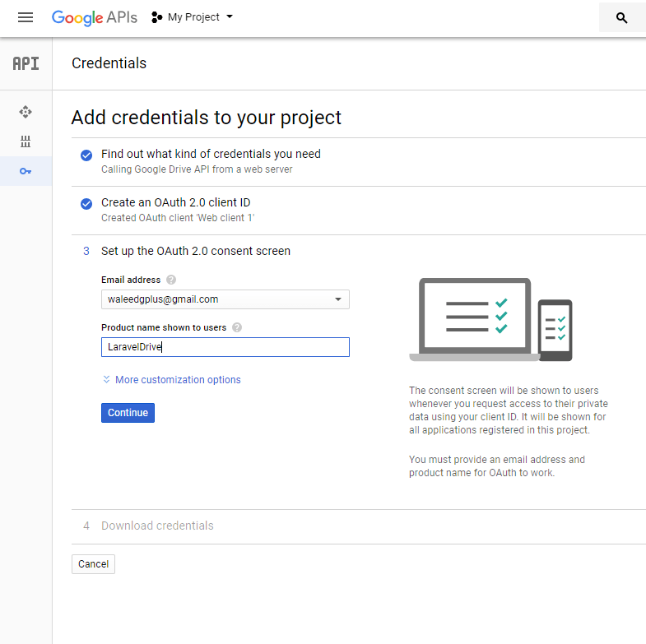Click help icon next to Email address

tap(171, 280)
